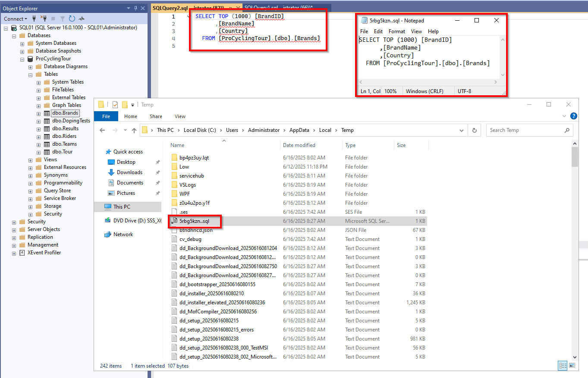Click Connect Object Explorer plug icon

click(34, 19)
